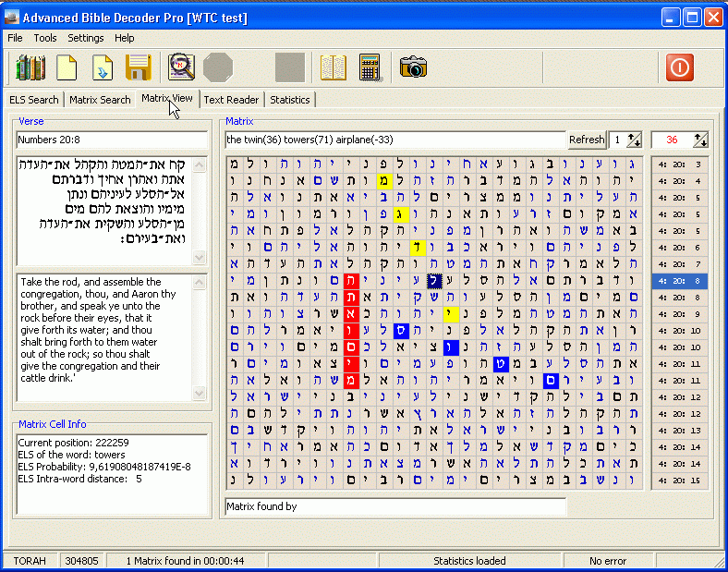Click the bottom red highlighted matrix cell
Image resolution: width=728 pixels, height=572 pixels.
coord(351,381)
